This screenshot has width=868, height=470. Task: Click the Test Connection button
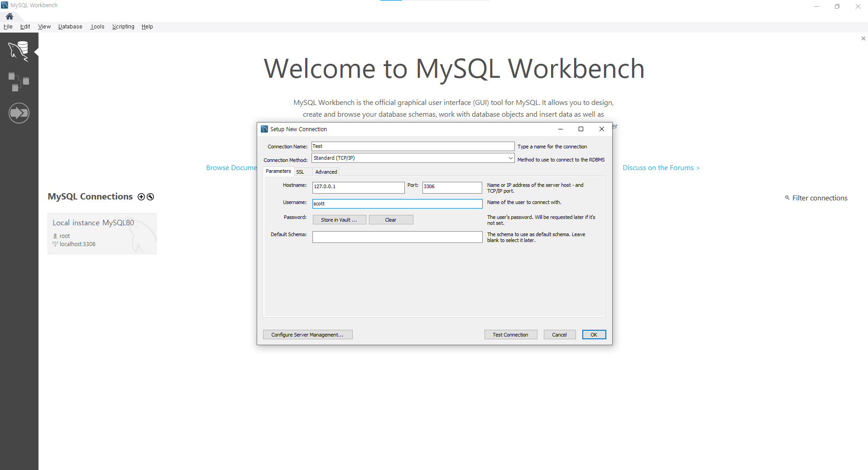tap(510, 335)
